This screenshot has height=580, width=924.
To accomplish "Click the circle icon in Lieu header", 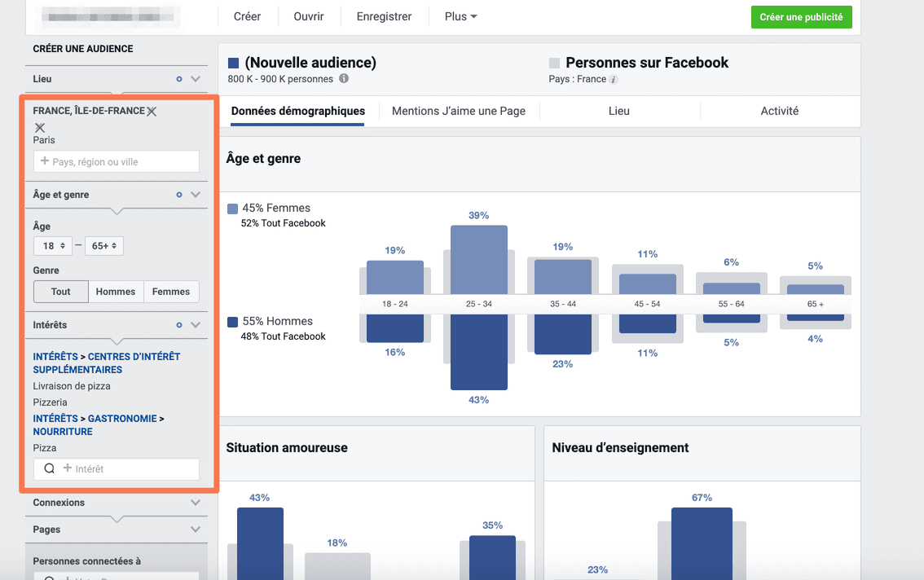I will tap(179, 79).
